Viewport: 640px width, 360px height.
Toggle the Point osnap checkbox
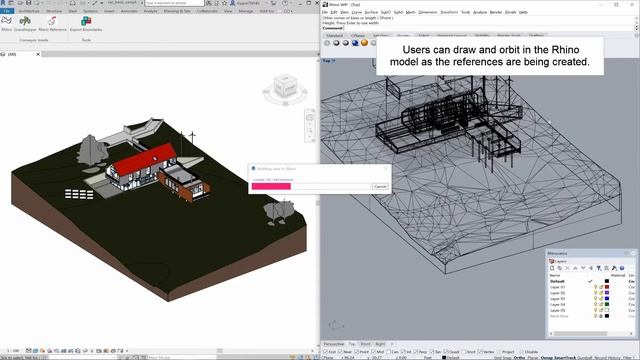[357, 351]
